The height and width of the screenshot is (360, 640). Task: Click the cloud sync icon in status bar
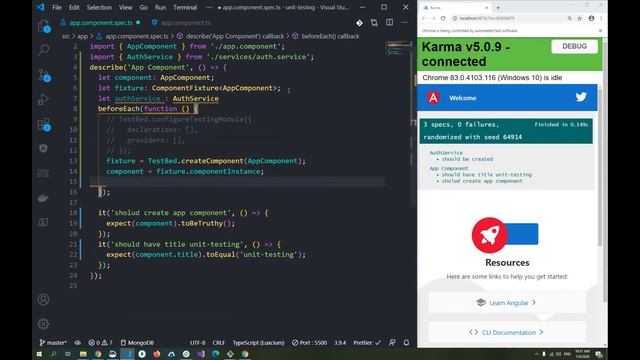78,342
